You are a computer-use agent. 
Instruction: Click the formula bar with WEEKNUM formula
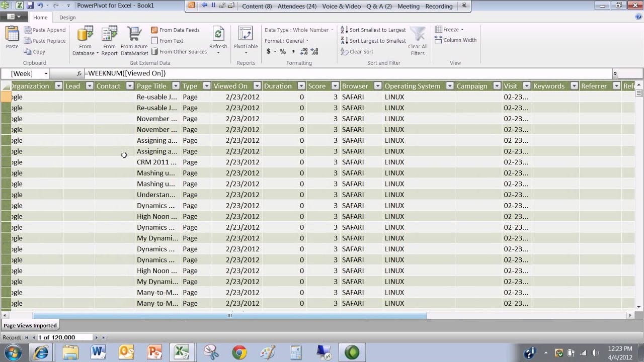pyautogui.click(x=347, y=74)
